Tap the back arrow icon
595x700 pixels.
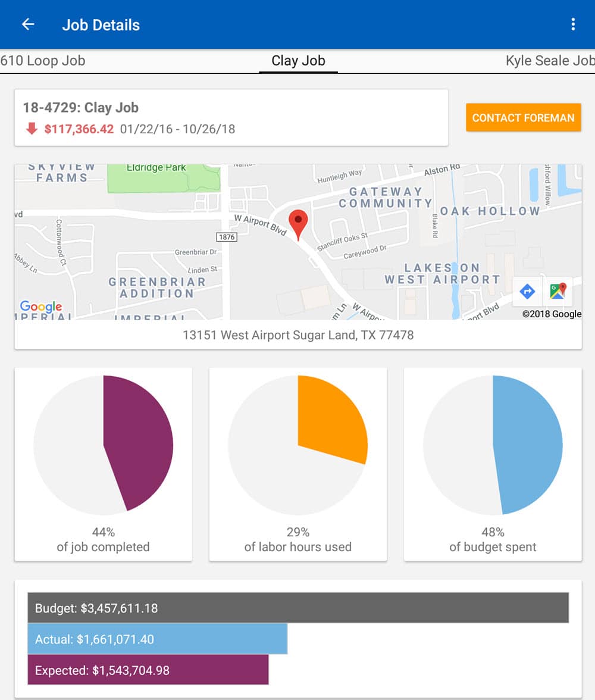click(28, 24)
